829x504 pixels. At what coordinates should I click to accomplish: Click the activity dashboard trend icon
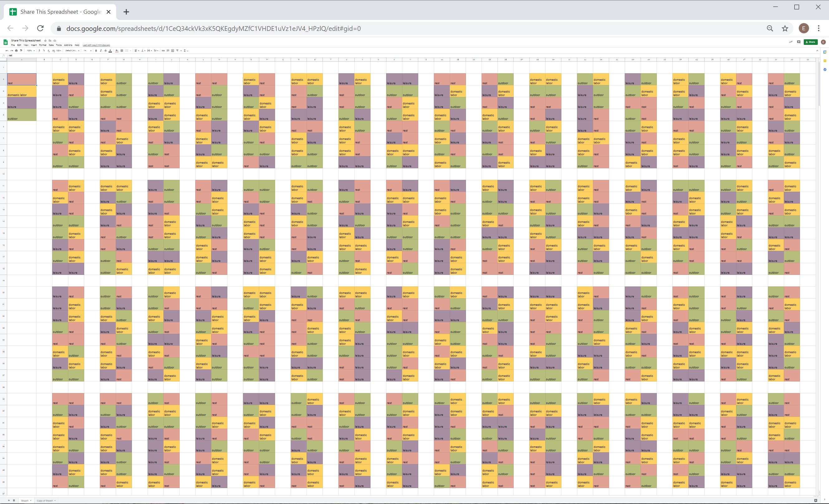790,42
